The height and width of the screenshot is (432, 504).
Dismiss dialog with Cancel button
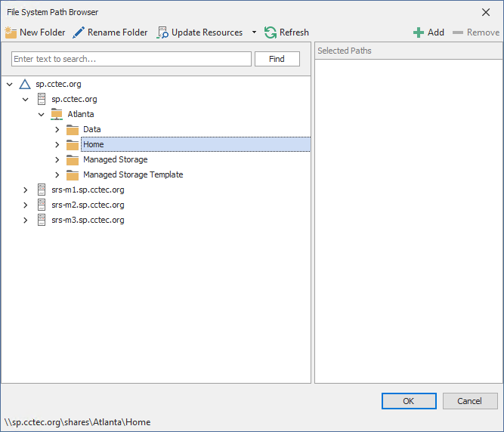[x=470, y=401]
